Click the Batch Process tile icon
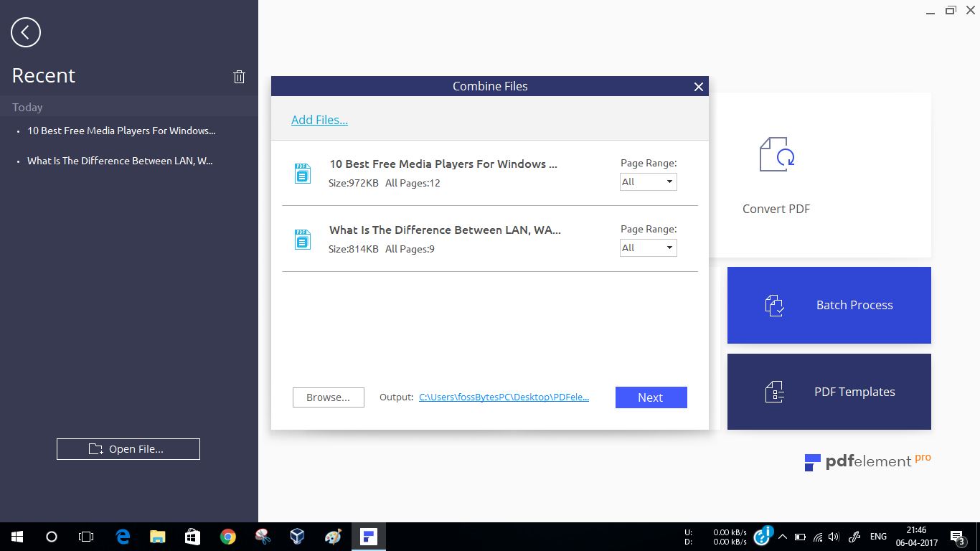 [x=775, y=306]
